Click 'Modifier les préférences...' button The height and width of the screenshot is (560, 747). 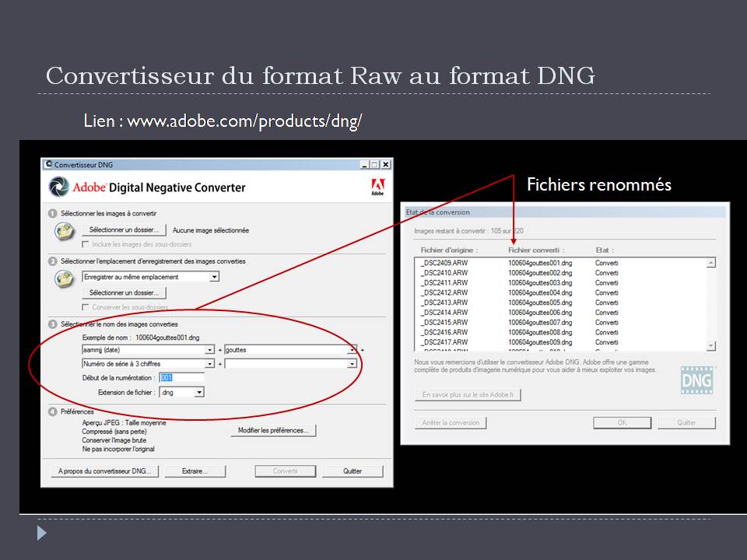[273, 430]
